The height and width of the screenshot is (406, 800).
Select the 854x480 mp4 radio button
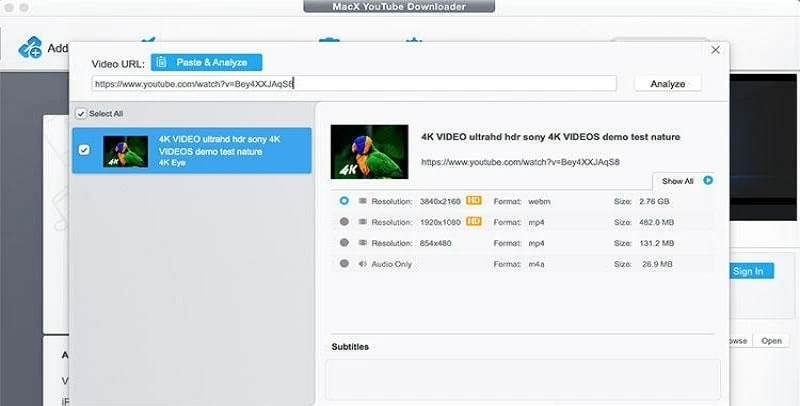tap(344, 243)
